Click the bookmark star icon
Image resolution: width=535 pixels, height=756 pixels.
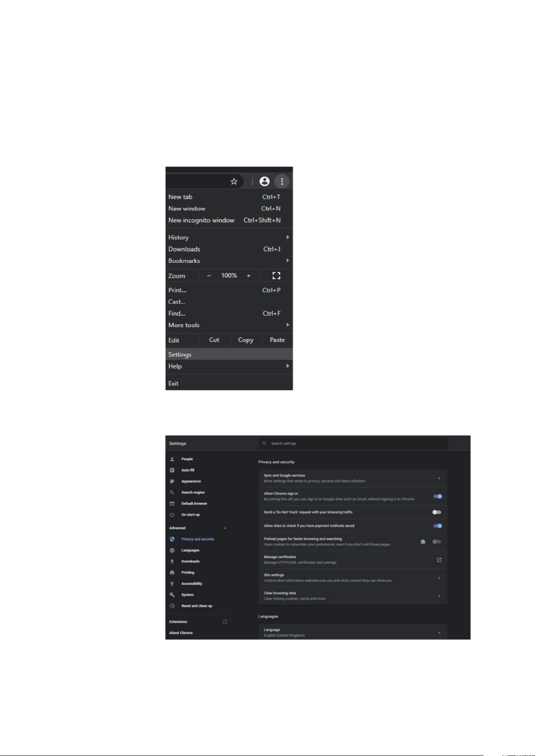(x=234, y=181)
